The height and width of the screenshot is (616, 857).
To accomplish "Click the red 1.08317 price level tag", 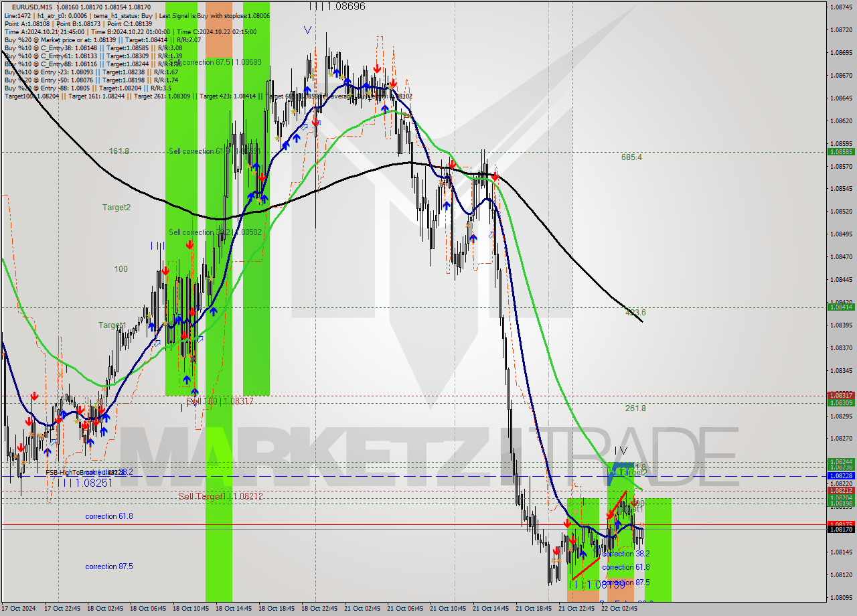I will pos(842,396).
